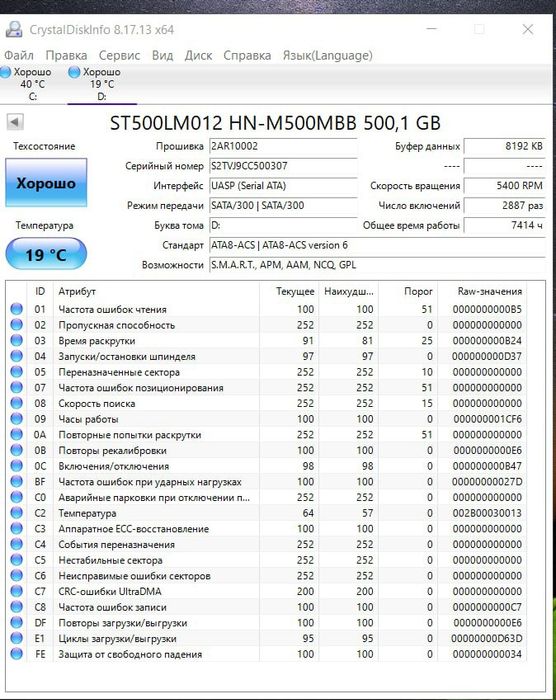Click status icon for Аварийные парковки row

[17, 497]
